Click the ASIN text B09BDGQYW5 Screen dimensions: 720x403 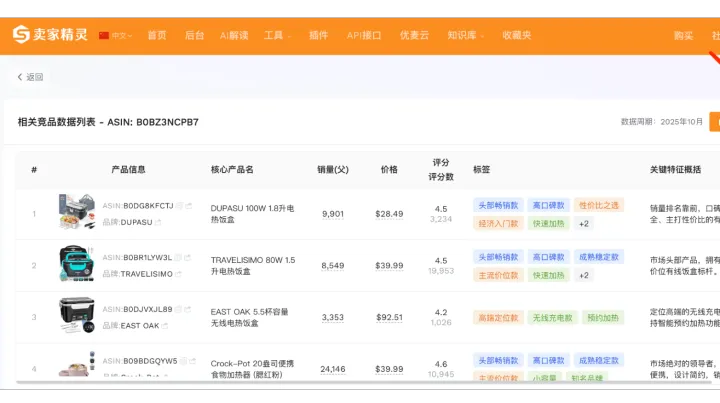click(x=150, y=361)
